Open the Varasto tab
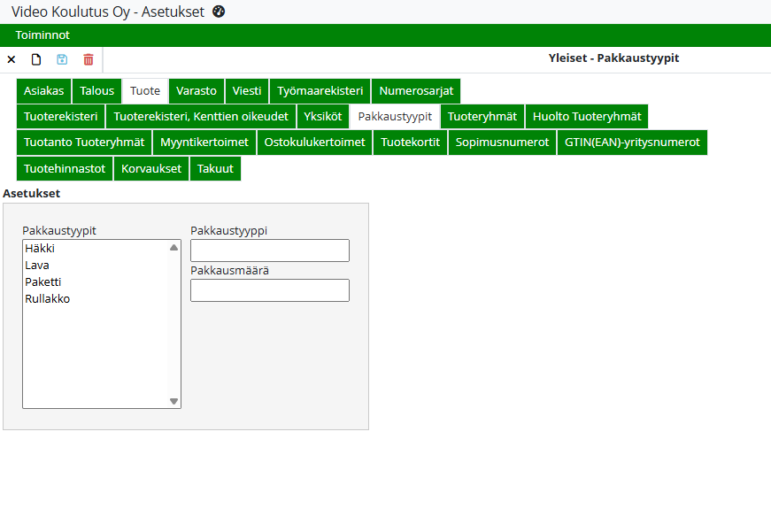The height and width of the screenshot is (532, 771). pos(197,91)
